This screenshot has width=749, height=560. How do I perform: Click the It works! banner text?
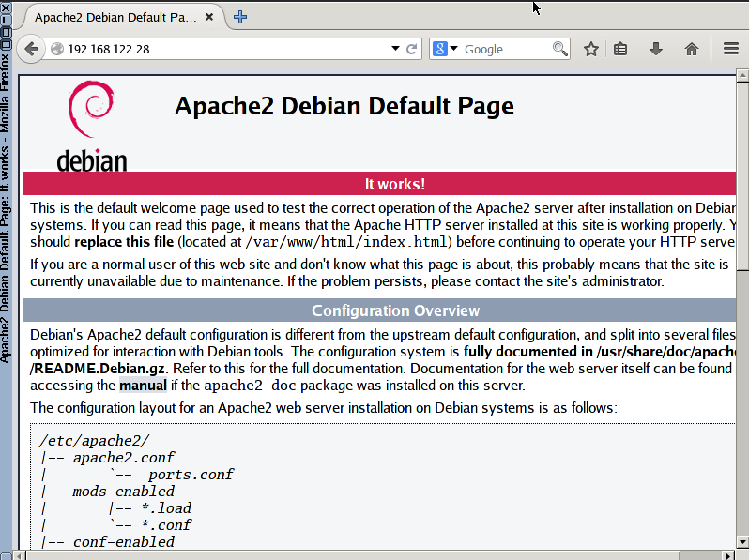[x=395, y=184]
